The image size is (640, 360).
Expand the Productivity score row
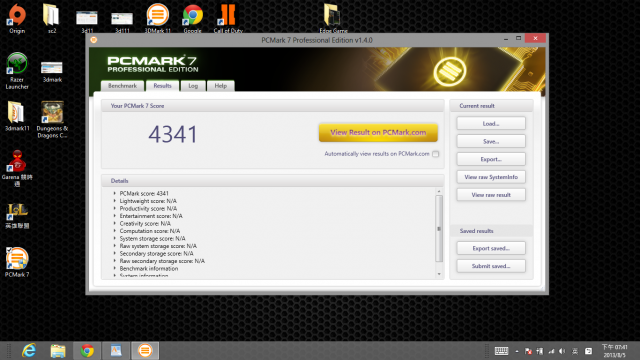[115, 209]
